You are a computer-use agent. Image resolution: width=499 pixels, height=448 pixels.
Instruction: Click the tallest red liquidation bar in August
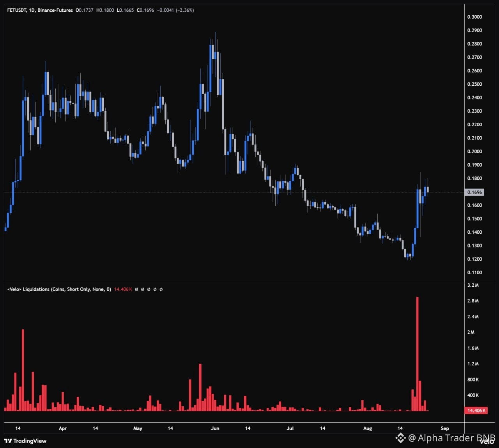point(418,354)
